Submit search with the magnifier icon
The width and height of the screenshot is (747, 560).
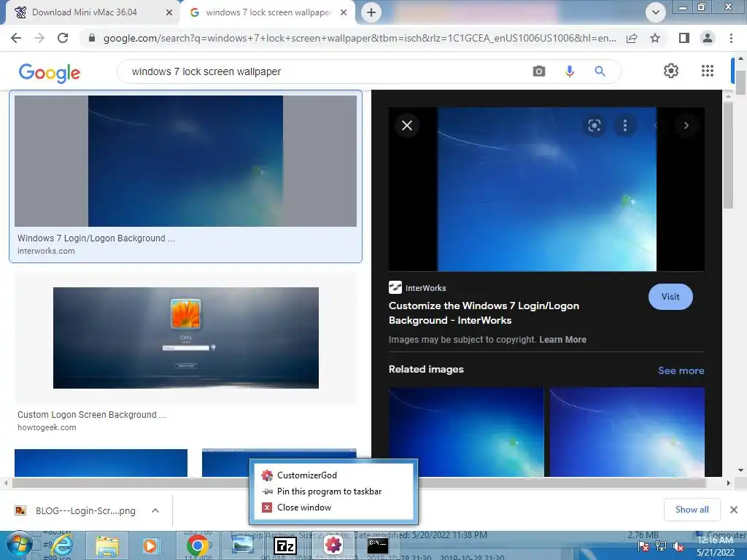(x=600, y=71)
